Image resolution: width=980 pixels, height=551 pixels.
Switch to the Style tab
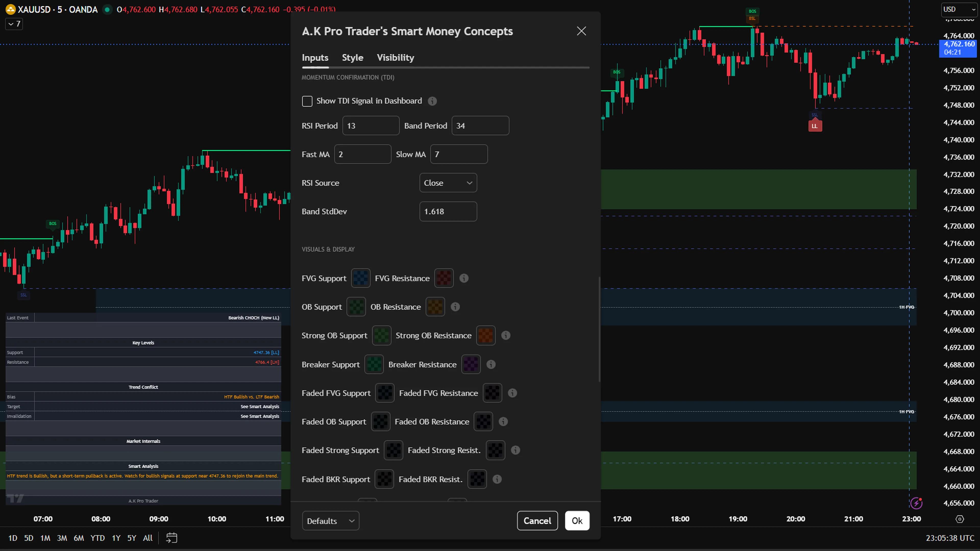click(352, 57)
